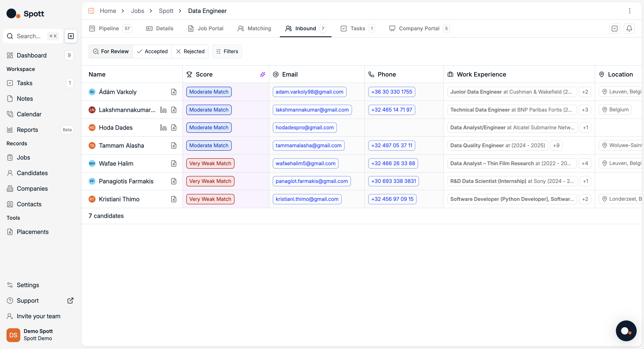Viewport: 644px width, 349px height.
Task: Click phone number +32 466 26 33 88
Action: tap(393, 163)
